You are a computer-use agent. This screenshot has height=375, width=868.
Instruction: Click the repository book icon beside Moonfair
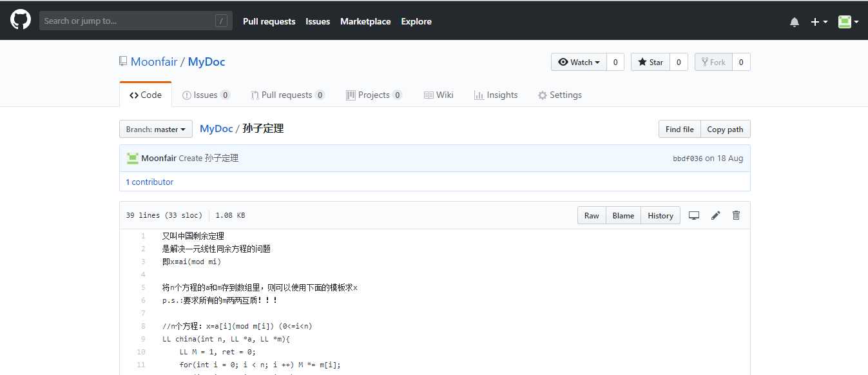(x=123, y=62)
